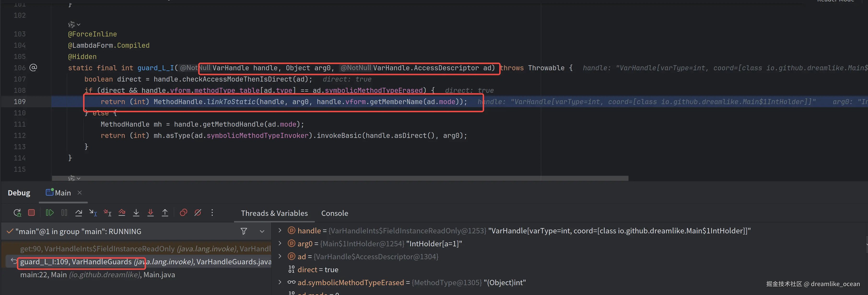Screen dimensions: 868x295
Task: Open the three-dot more debugger actions menu
Action: coord(212,213)
